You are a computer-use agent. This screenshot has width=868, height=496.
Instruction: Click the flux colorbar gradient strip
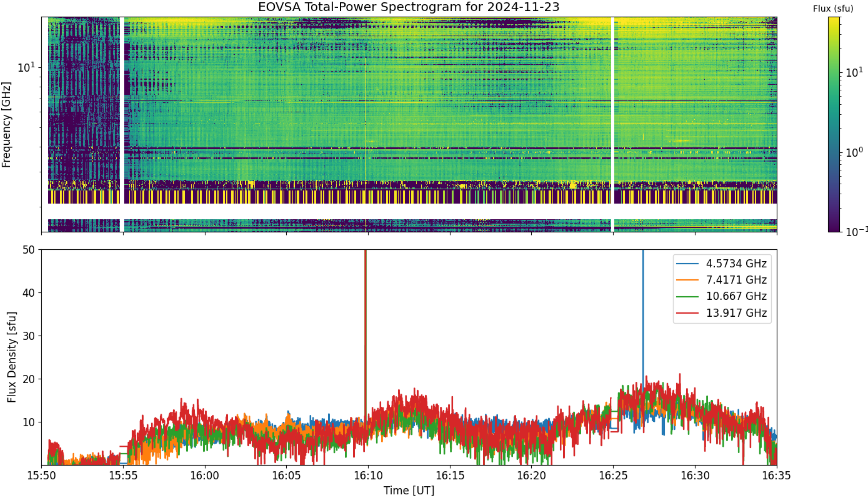pos(834,125)
